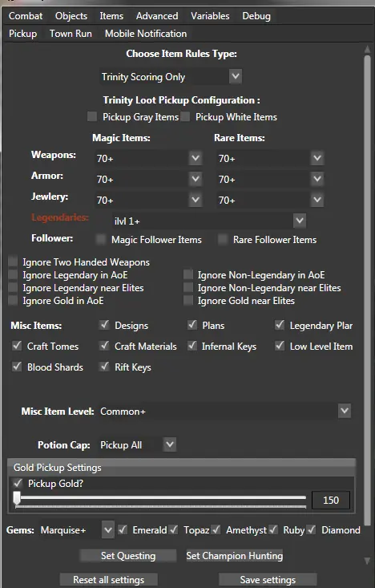Uncheck the Emerald gem checkbox

[x=123, y=529]
